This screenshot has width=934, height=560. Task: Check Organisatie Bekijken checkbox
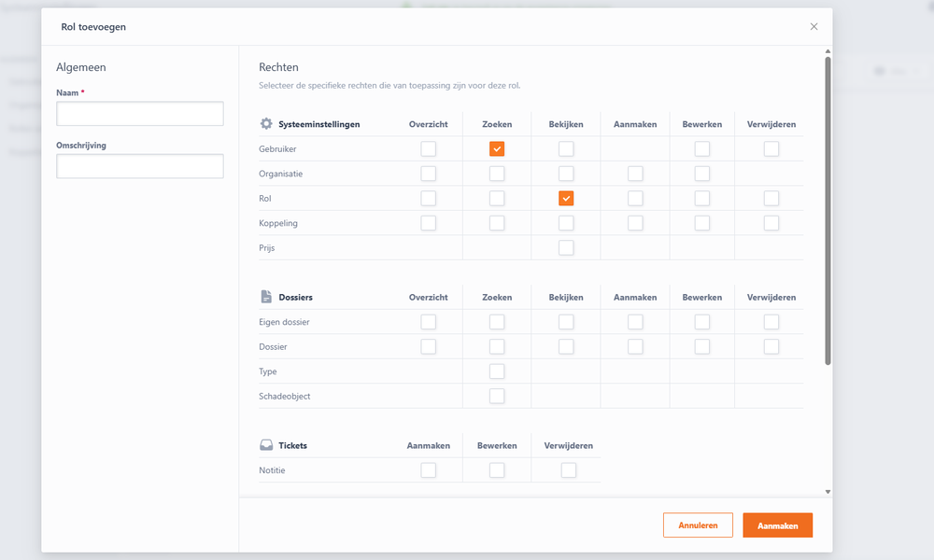pyautogui.click(x=566, y=174)
